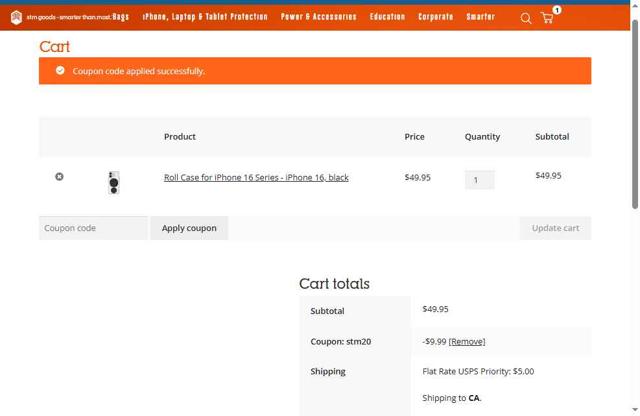Image resolution: width=640 pixels, height=416 pixels.
Task: Click the page vertical scrollbar
Action: 635,114
